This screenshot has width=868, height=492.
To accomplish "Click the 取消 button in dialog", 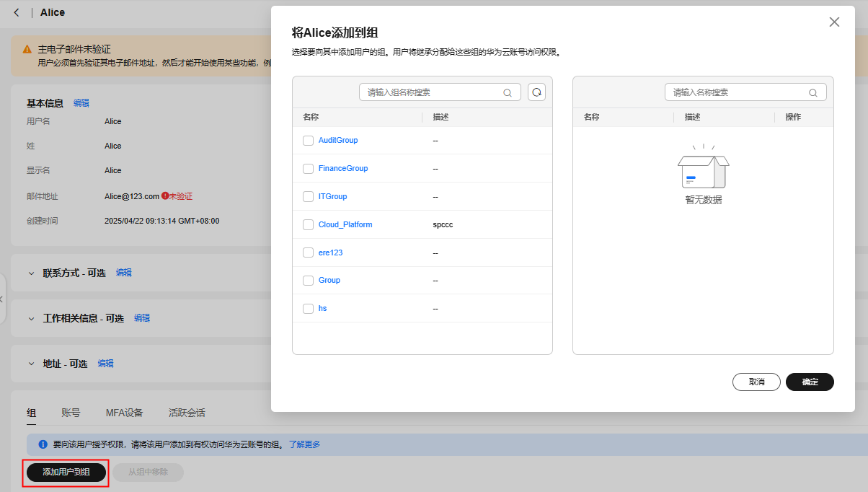I will coord(756,382).
